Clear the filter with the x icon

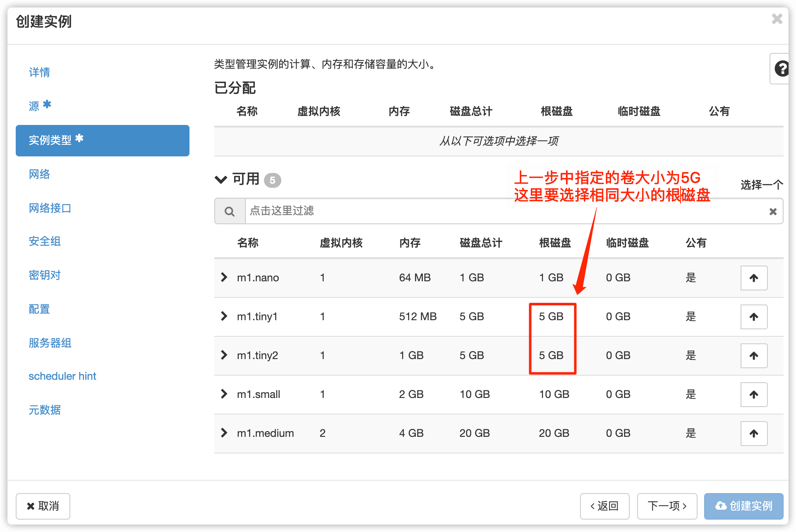tap(773, 211)
